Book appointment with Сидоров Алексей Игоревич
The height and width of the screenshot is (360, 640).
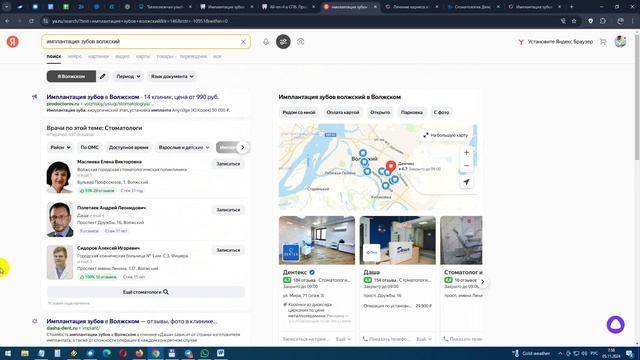(228, 250)
